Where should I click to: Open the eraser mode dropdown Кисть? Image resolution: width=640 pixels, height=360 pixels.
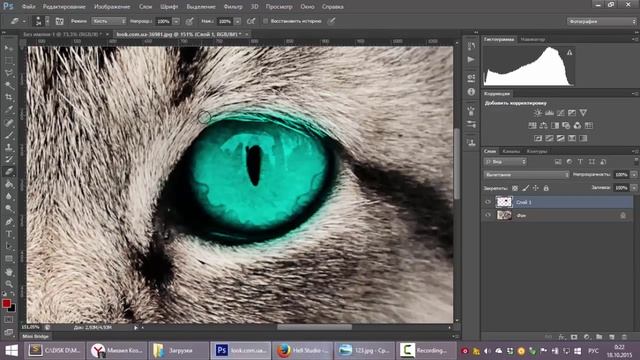click(x=109, y=21)
